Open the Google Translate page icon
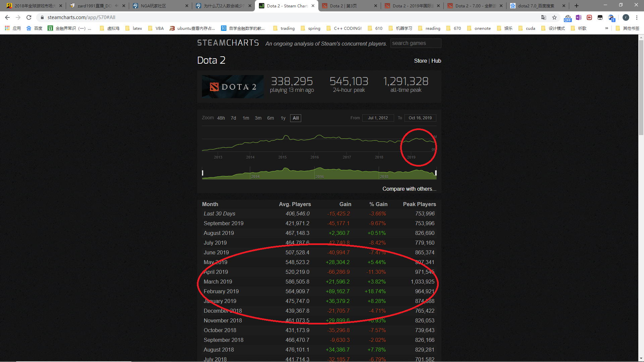Screen dimensions: 644x362 click(544, 17)
